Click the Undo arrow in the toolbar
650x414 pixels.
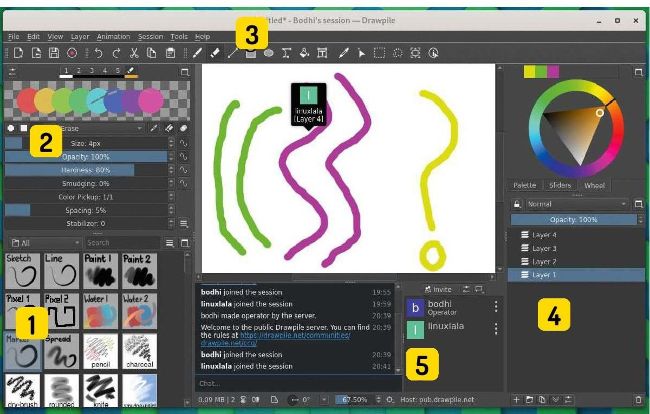pyautogui.click(x=98, y=52)
